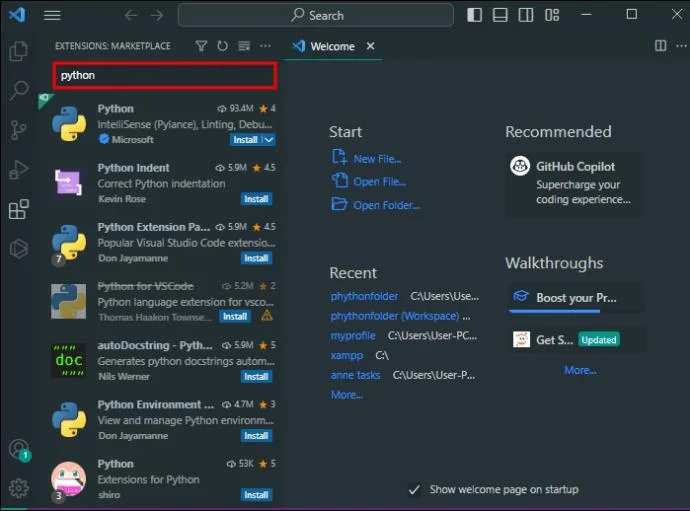Go back with the left arrow
The height and width of the screenshot is (511, 690).
tap(131, 16)
